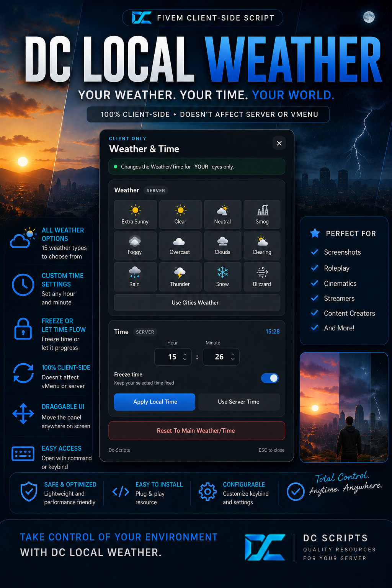This screenshot has height=588, width=392.
Task: Click the padlock icon beside Freeze or Let Time Flow
Action: pos(23,328)
